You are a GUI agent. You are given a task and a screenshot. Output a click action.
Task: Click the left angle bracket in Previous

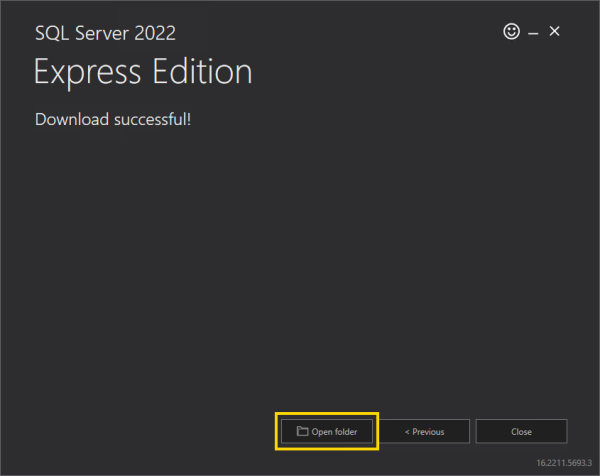(x=407, y=432)
